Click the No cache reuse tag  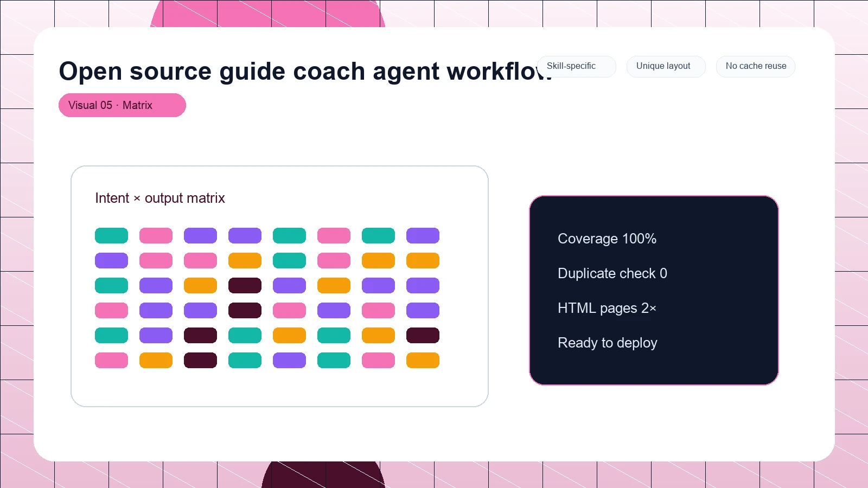pos(755,66)
